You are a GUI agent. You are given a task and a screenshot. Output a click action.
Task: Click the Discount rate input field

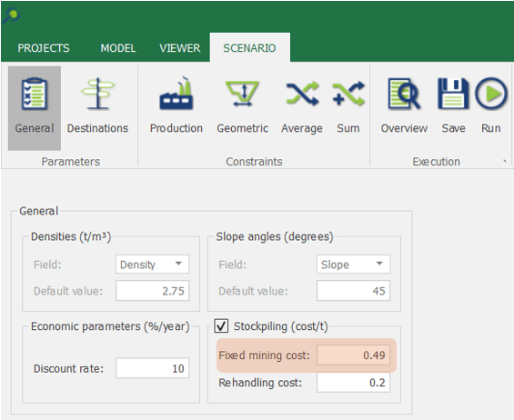pos(153,368)
